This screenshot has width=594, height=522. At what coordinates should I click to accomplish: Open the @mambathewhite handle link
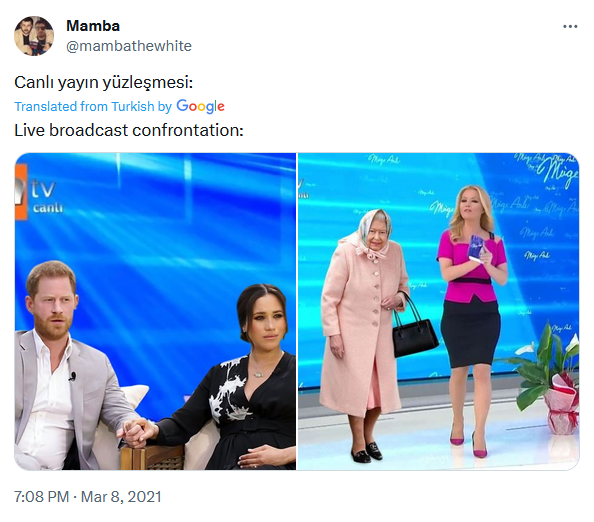tap(129, 46)
